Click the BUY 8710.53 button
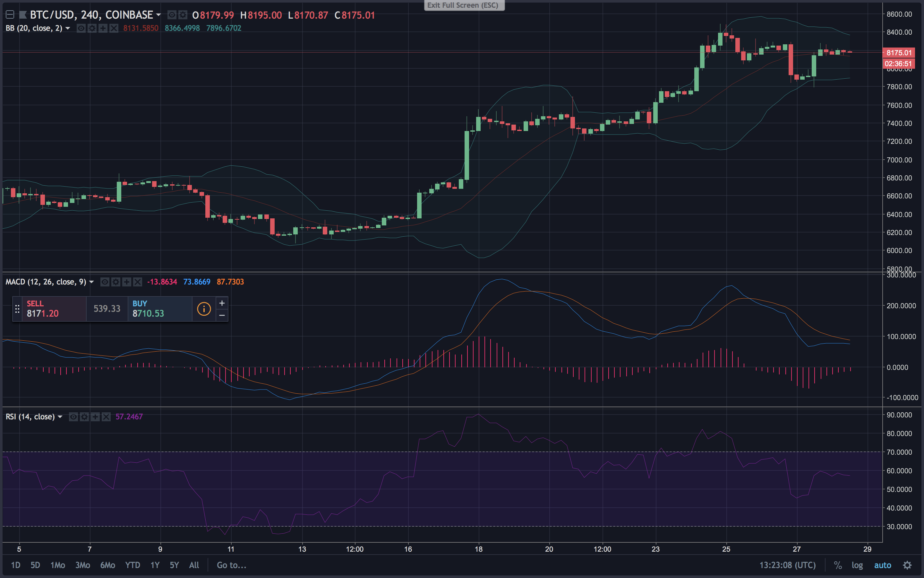The image size is (924, 578). pos(159,309)
